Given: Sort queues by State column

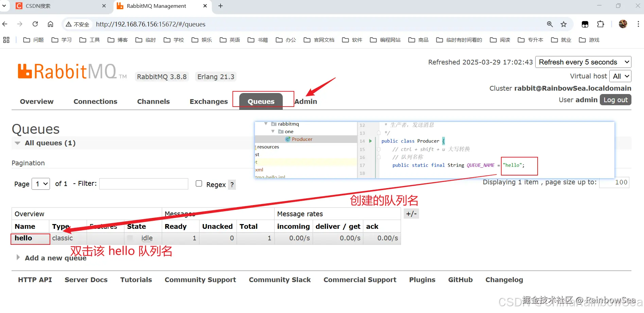Looking at the screenshot, I should [x=136, y=226].
